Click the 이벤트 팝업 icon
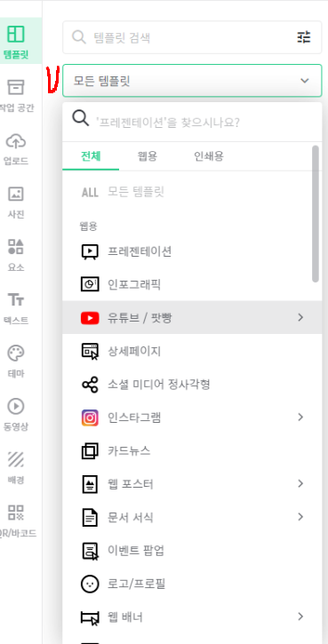Screen dimensions: 328x644 coord(90,551)
